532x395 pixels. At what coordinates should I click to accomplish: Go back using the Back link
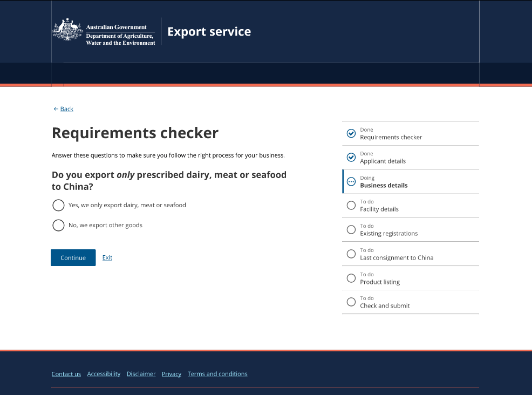coord(64,109)
